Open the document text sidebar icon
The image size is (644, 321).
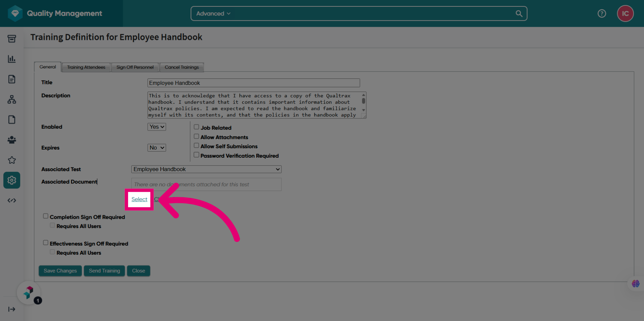coord(12,79)
